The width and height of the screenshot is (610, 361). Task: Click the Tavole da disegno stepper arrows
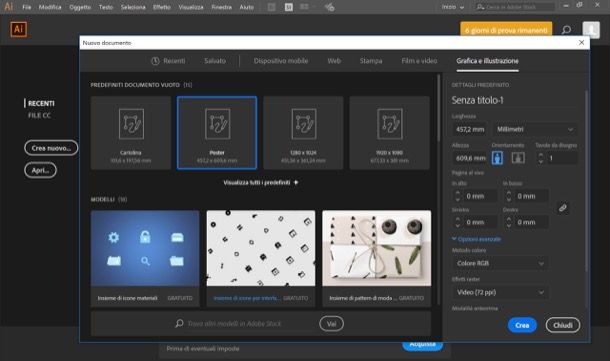pos(540,158)
